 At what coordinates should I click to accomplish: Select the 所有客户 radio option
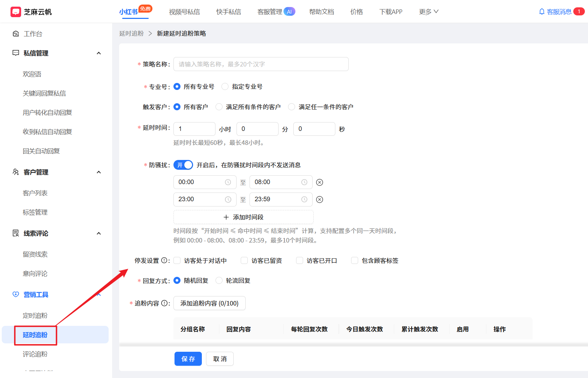tap(177, 107)
